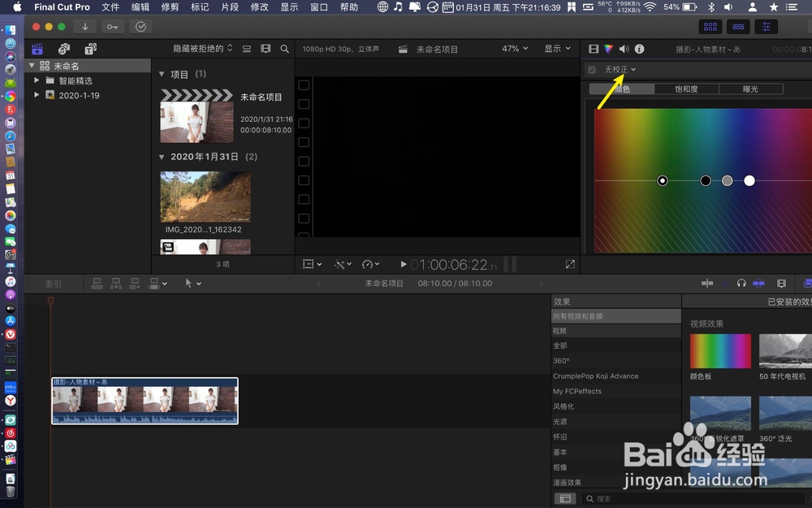Open the 编辑 menu
The height and width of the screenshot is (508, 812).
[140, 7]
